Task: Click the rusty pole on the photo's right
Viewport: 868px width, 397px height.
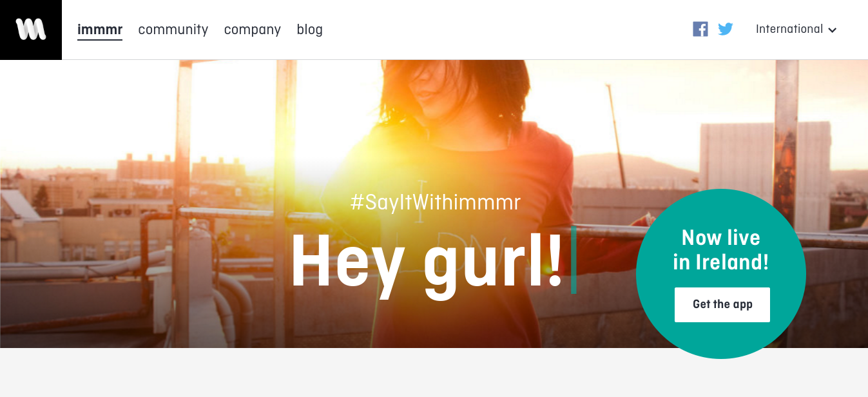Action: [x=786, y=129]
